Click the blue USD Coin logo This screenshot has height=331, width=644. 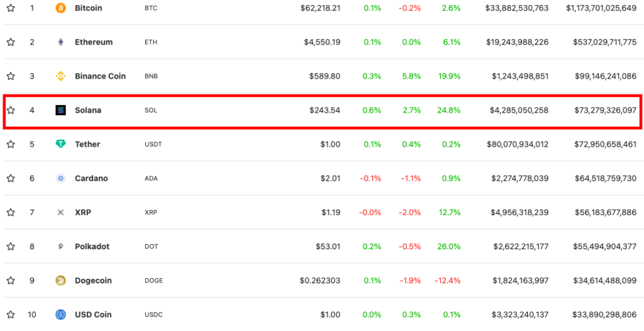[x=61, y=315]
